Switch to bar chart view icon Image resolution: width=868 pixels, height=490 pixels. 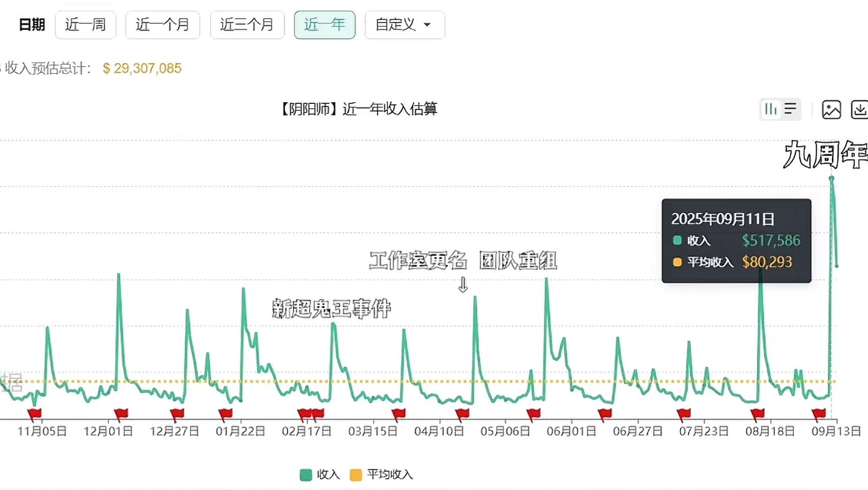click(770, 109)
